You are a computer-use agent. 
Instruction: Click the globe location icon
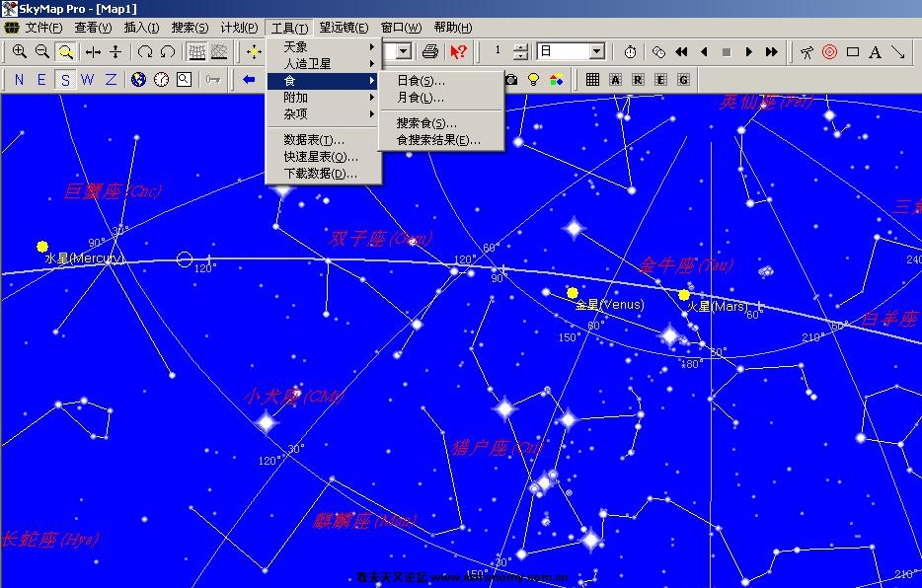[139, 79]
